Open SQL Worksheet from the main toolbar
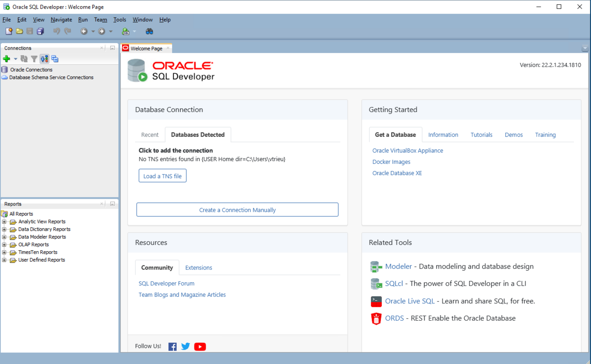Screen dimensions: 591x364 (x=126, y=31)
